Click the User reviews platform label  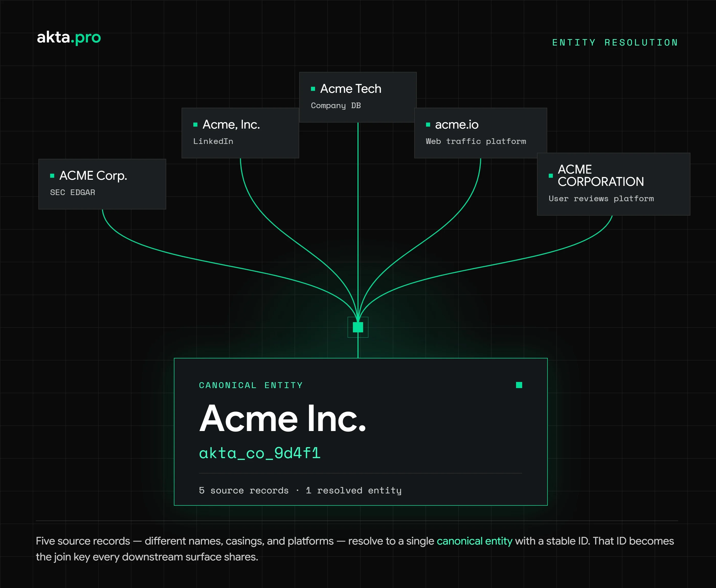pyautogui.click(x=601, y=198)
